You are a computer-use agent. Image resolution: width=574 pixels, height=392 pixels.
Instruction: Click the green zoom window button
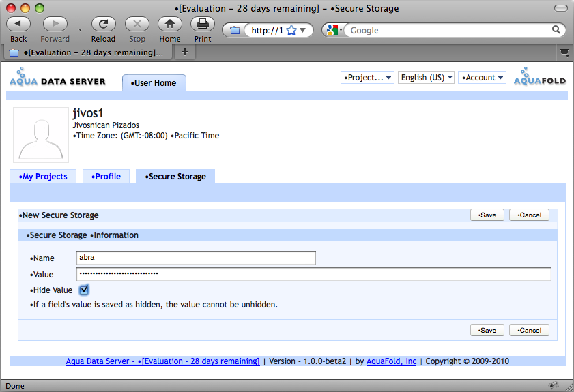[x=40, y=8]
